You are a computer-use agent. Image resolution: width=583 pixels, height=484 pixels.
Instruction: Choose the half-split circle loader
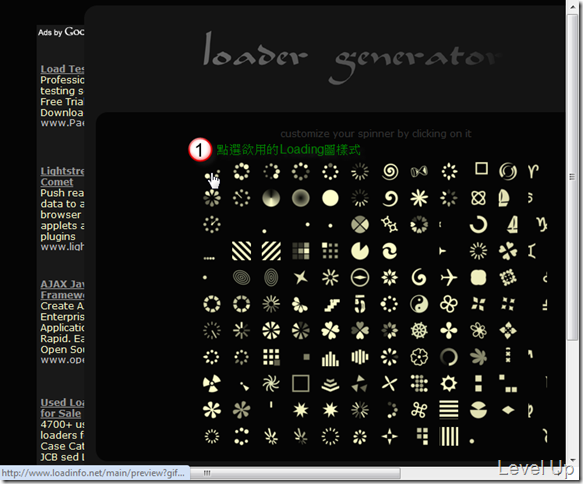tap(479, 410)
